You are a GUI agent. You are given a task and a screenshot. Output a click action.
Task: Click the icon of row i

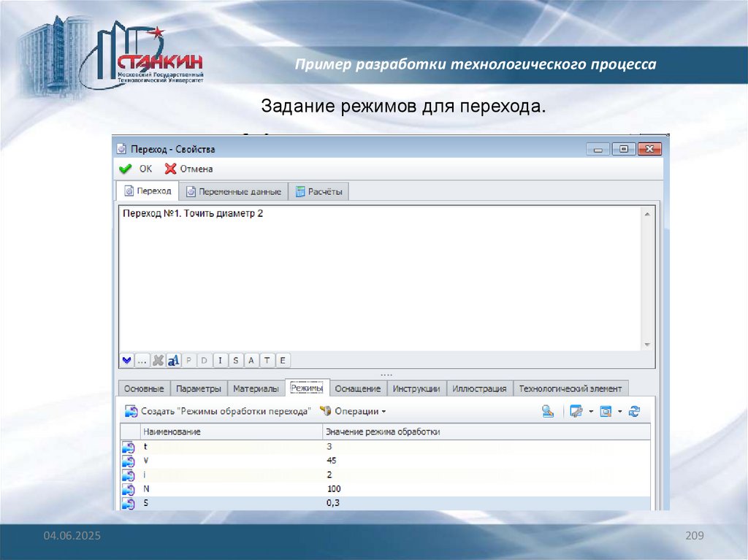click(x=129, y=475)
